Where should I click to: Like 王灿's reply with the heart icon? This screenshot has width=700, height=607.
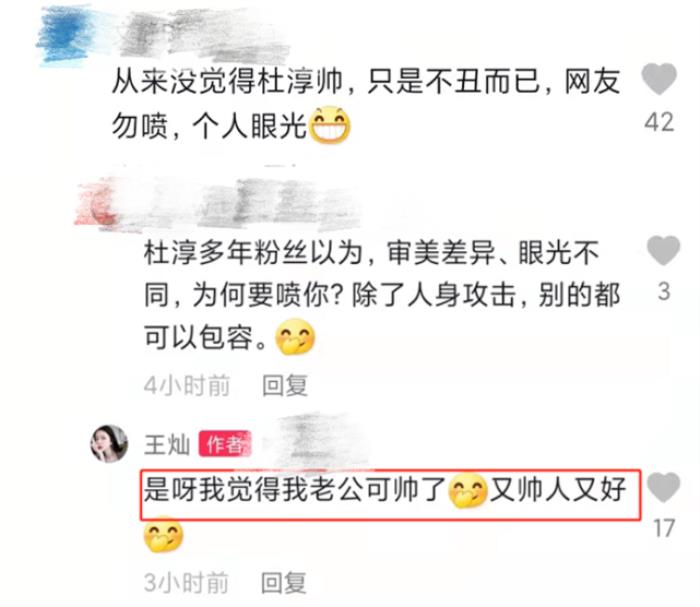click(x=663, y=487)
